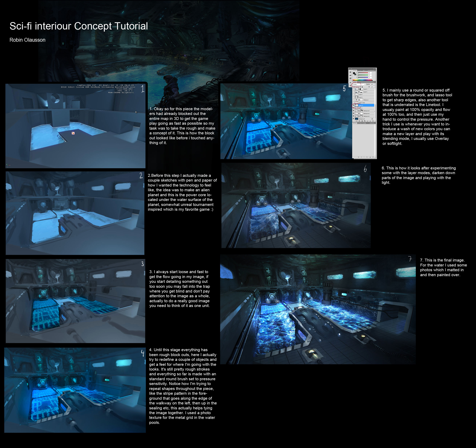Open the Fill slider arrow

[x=375, y=87]
